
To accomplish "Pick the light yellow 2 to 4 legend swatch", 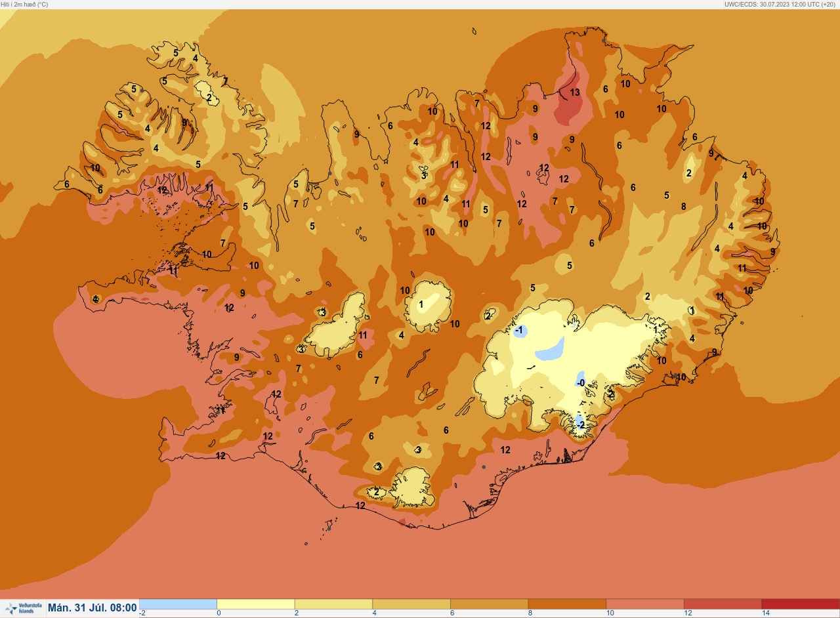I will pos(333,604).
